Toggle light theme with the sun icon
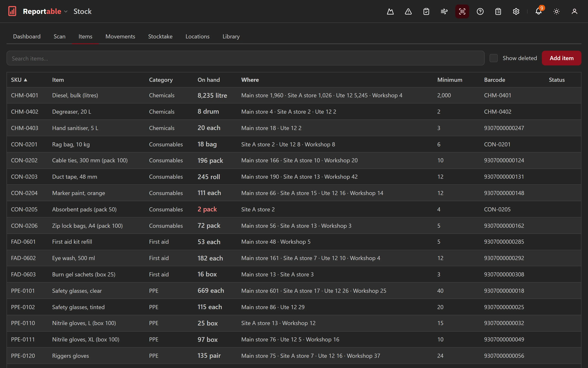The image size is (588, 368). pyautogui.click(x=557, y=11)
